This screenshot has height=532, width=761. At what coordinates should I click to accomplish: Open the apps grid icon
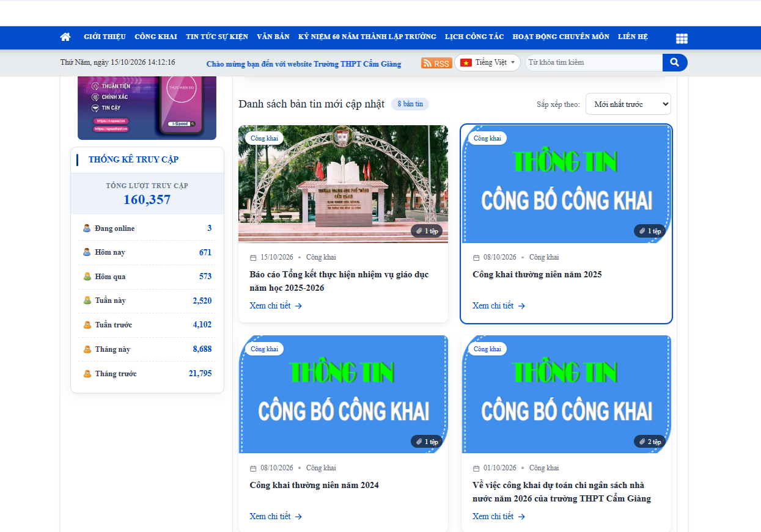coord(682,38)
